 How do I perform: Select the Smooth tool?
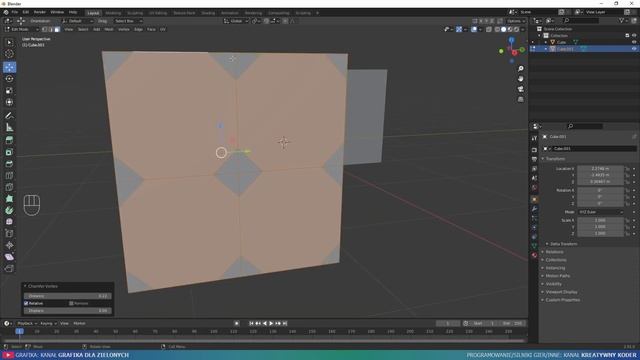[x=9, y=222]
